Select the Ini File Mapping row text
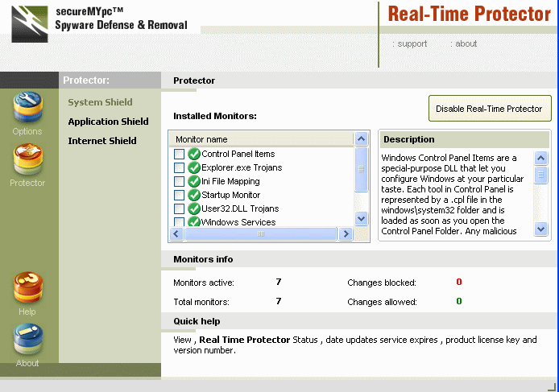559x392 pixels. click(x=230, y=181)
